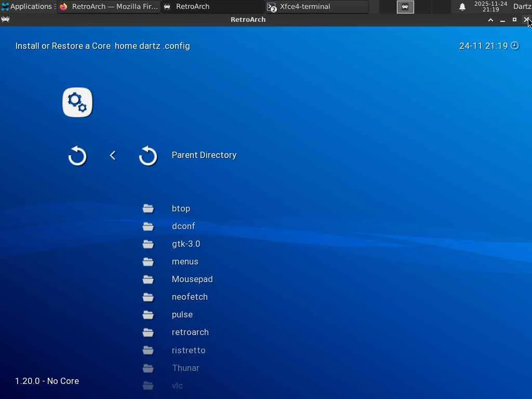Select the gtk-3.0 entry
532x399 pixels.
(186, 244)
